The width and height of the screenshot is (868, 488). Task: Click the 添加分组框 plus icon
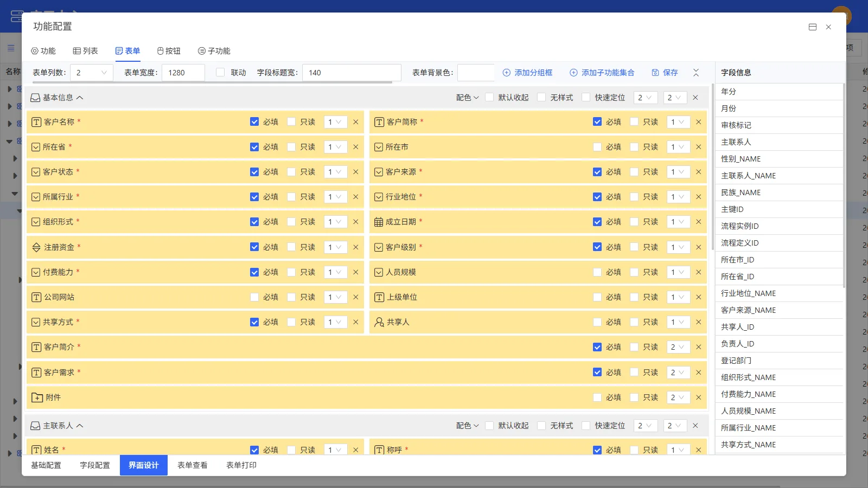tap(507, 73)
